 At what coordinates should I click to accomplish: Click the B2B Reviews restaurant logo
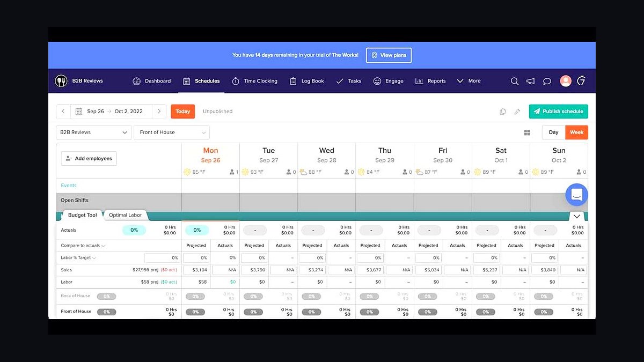pyautogui.click(x=61, y=81)
